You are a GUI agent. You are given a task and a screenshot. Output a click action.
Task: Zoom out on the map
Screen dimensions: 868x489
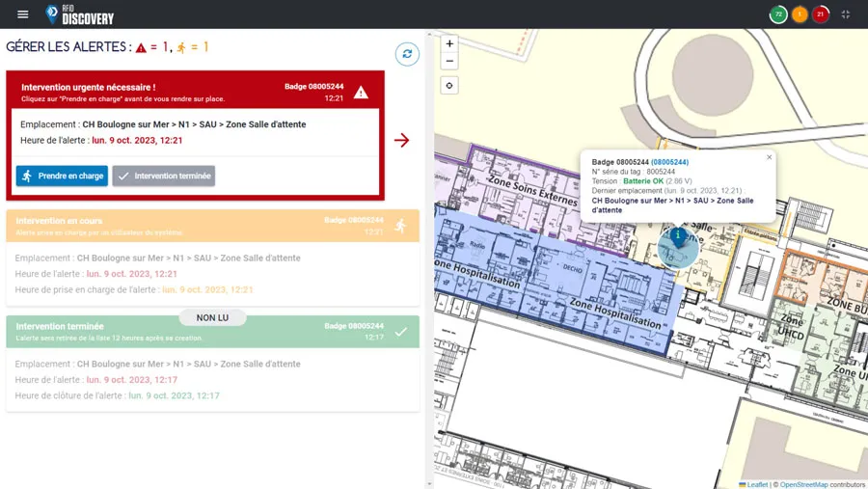click(x=449, y=61)
